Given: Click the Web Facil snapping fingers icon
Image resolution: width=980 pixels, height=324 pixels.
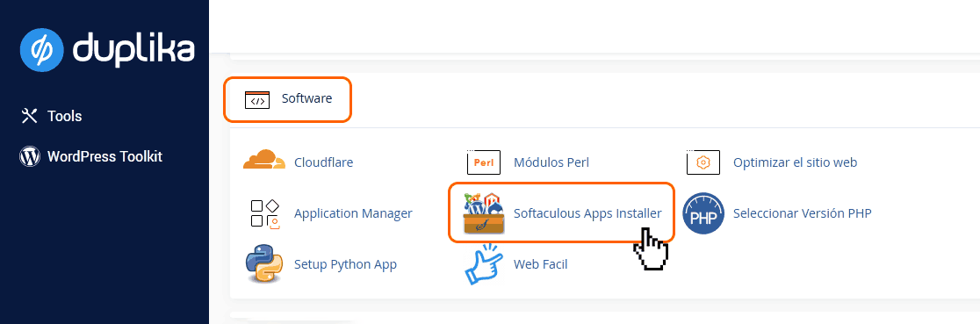Looking at the screenshot, I should coord(485,264).
